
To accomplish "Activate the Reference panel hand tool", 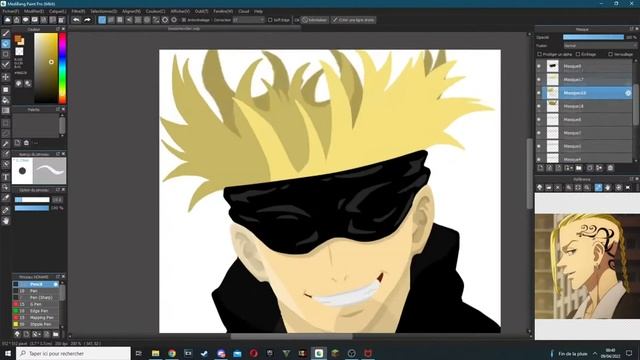I will pyautogui.click(x=608, y=187).
